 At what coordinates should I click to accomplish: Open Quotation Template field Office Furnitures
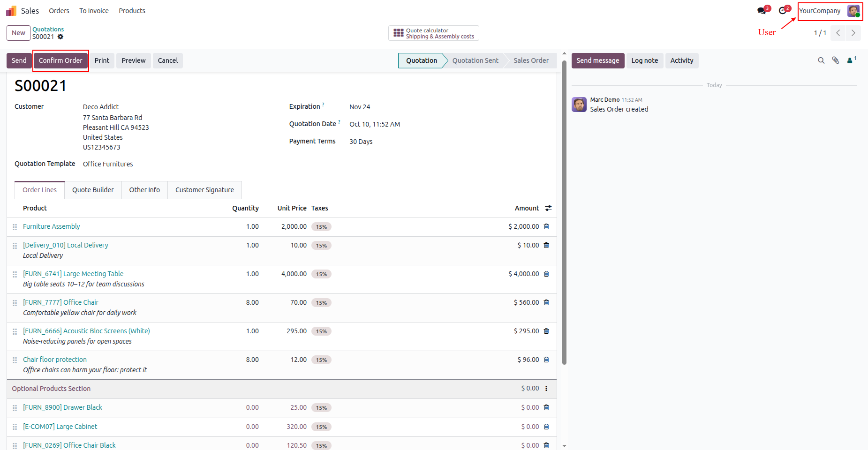pyautogui.click(x=108, y=164)
